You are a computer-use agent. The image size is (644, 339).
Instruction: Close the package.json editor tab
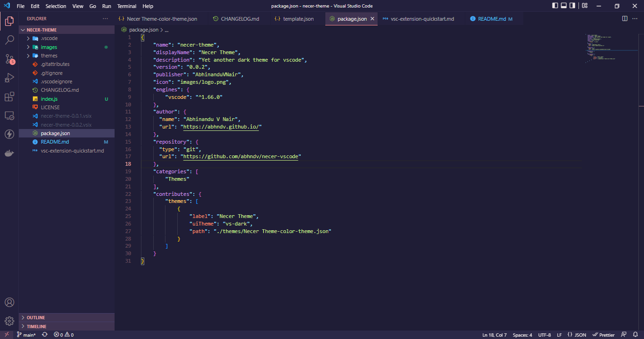(372, 19)
